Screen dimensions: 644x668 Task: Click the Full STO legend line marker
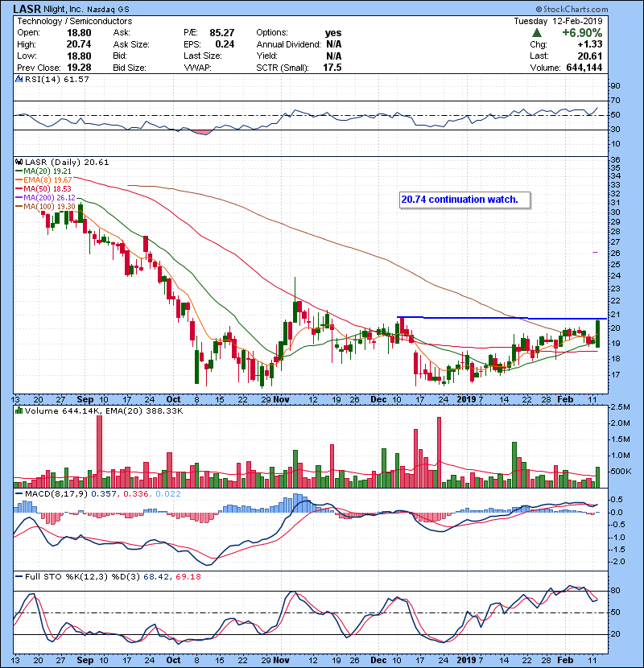click(x=19, y=576)
